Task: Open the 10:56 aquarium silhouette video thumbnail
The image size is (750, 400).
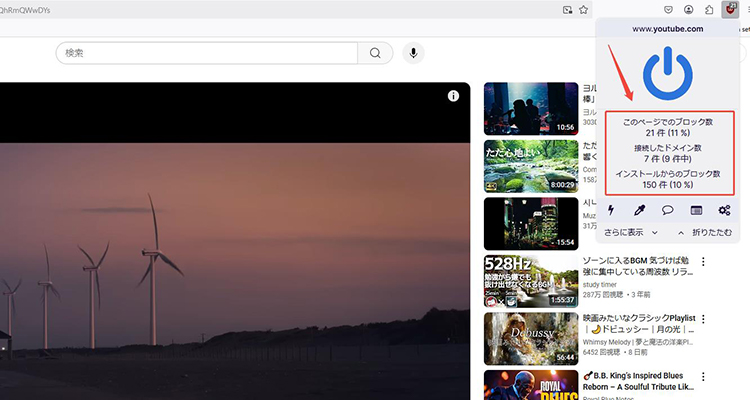Action: pos(531,109)
